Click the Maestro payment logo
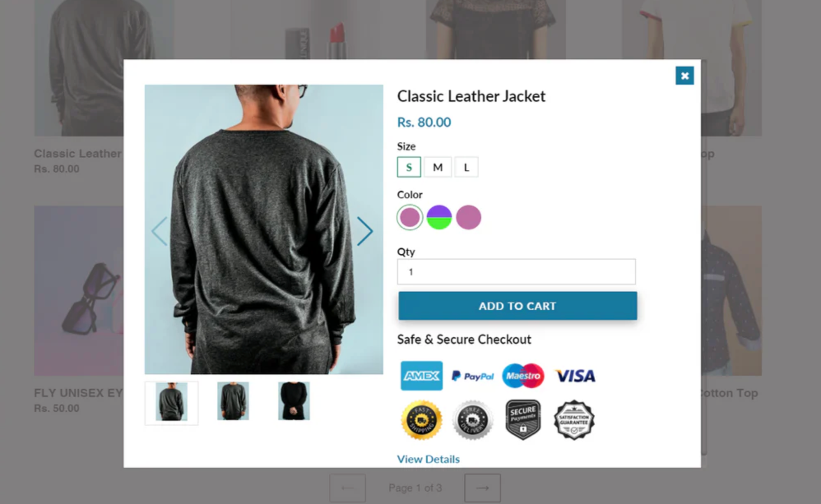The width and height of the screenshot is (821, 504). click(x=523, y=376)
